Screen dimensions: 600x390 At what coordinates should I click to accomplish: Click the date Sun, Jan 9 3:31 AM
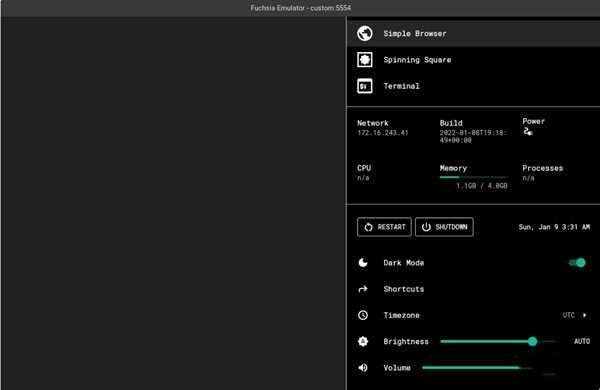(554, 227)
